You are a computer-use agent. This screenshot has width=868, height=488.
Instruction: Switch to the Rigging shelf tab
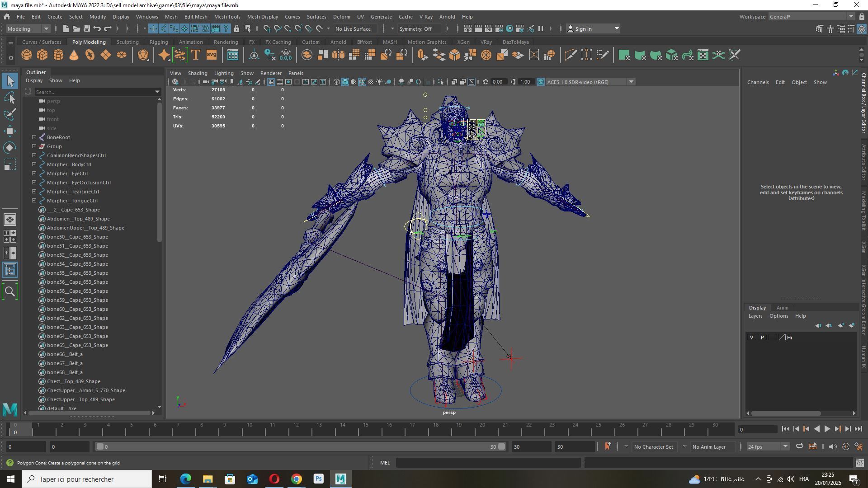coord(159,42)
